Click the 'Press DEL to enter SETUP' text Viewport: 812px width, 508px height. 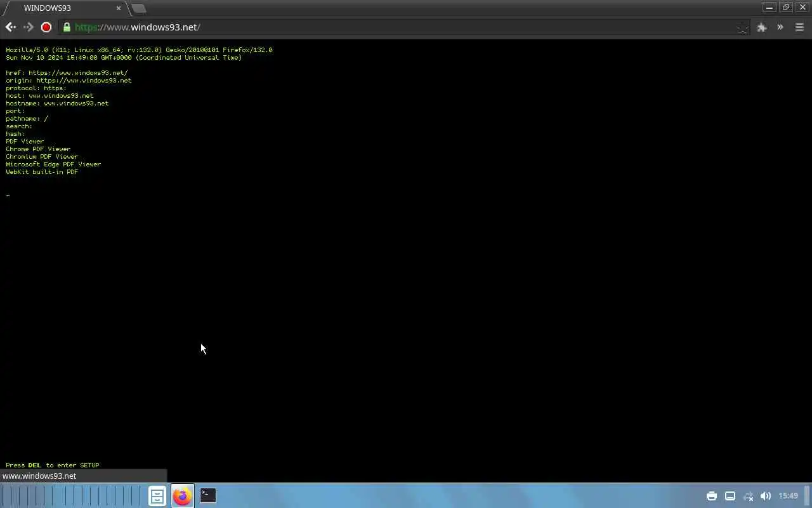click(53, 465)
